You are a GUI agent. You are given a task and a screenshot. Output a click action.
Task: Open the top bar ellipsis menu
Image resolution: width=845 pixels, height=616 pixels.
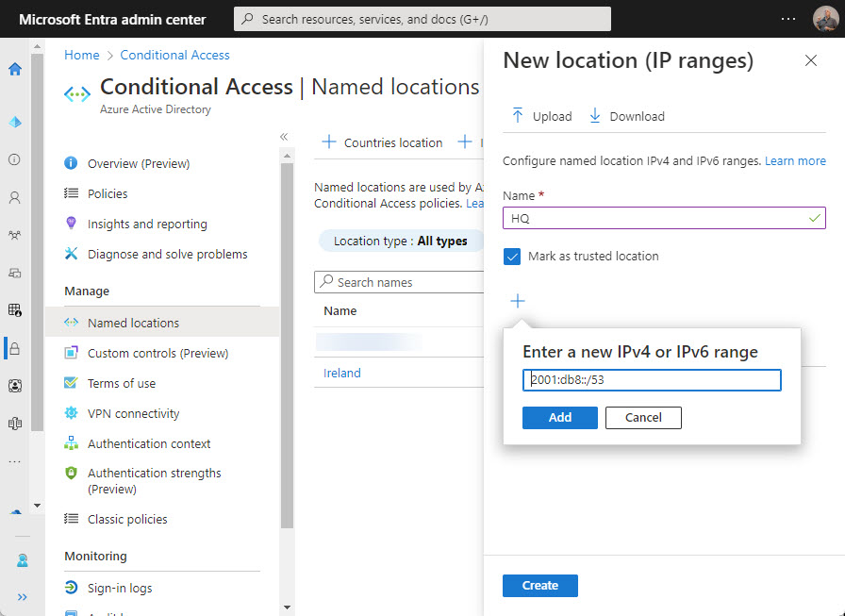787,19
